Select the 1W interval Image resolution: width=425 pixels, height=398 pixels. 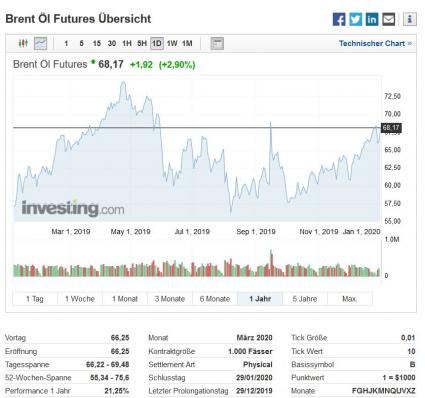coord(172,43)
